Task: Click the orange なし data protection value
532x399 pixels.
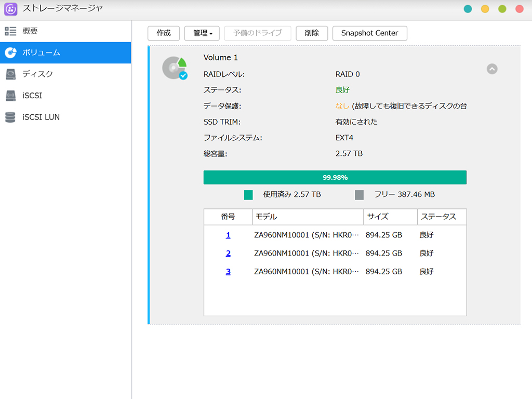Action: 342,106
